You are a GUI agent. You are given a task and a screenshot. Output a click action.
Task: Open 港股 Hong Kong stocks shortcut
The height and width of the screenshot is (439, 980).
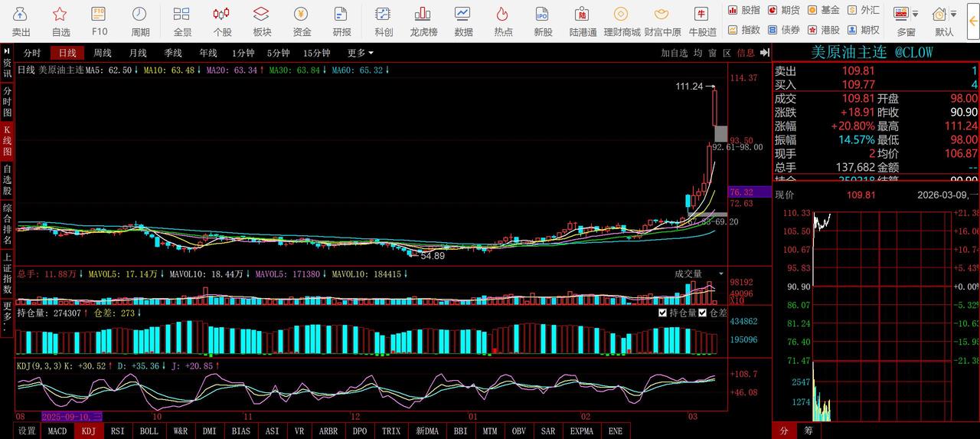(x=824, y=30)
